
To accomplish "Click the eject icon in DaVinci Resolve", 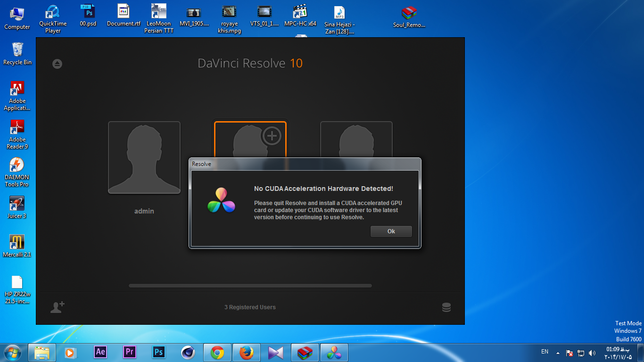I will click(x=57, y=64).
